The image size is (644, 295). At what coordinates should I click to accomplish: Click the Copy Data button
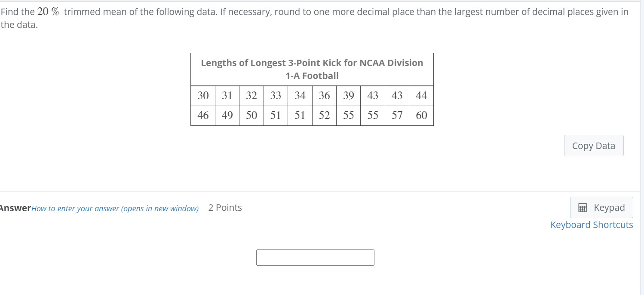[x=594, y=146]
